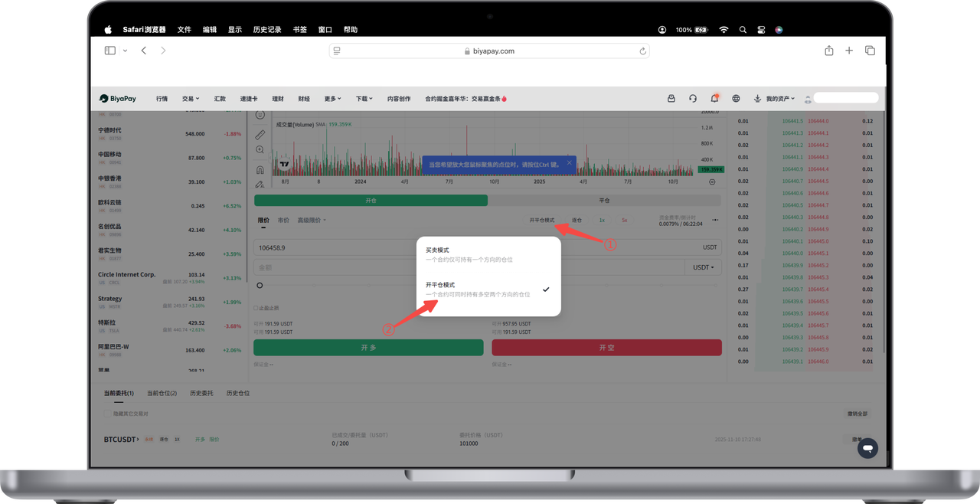This screenshot has height=504, width=980.
Task: Select the ruler measure tool in chart
Action: (x=260, y=135)
